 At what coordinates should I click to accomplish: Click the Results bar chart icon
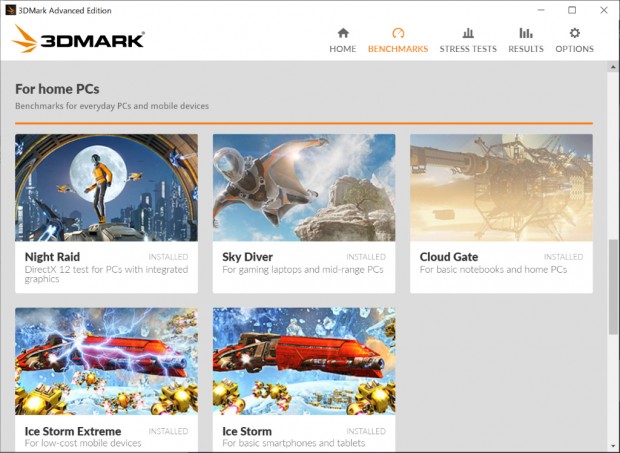[525, 33]
